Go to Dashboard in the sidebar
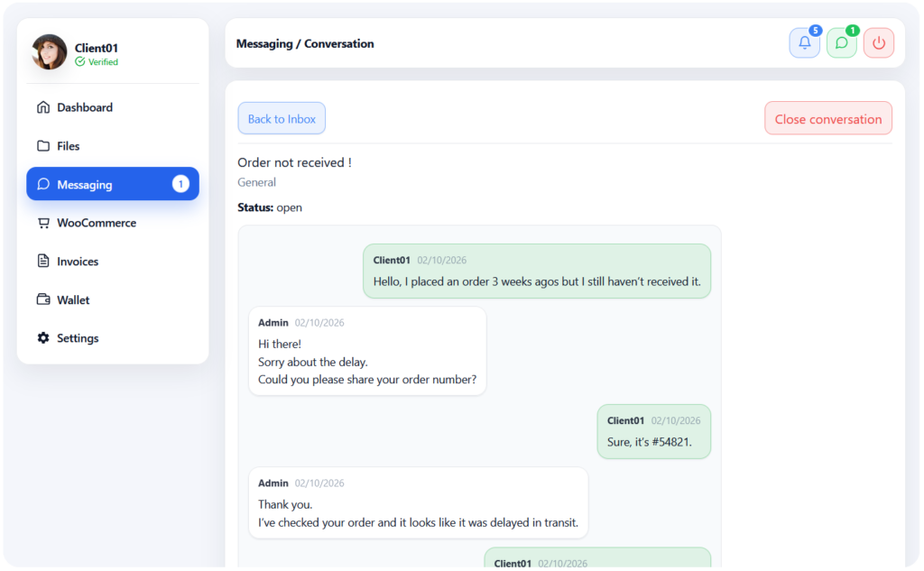924x571 pixels. [x=85, y=107]
